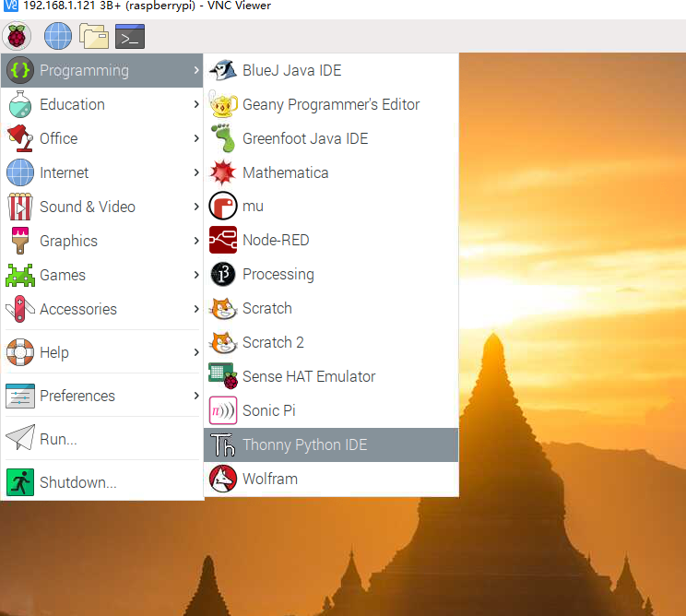Image resolution: width=686 pixels, height=616 pixels.
Task: Launch Sonic Pi menu entry
Action: [x=331, y=410]
